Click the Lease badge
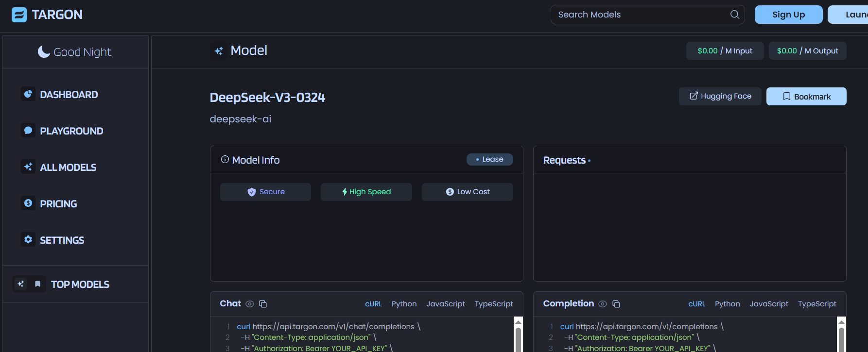Screen dimensions: 868x352 click(x=489, y=159)
